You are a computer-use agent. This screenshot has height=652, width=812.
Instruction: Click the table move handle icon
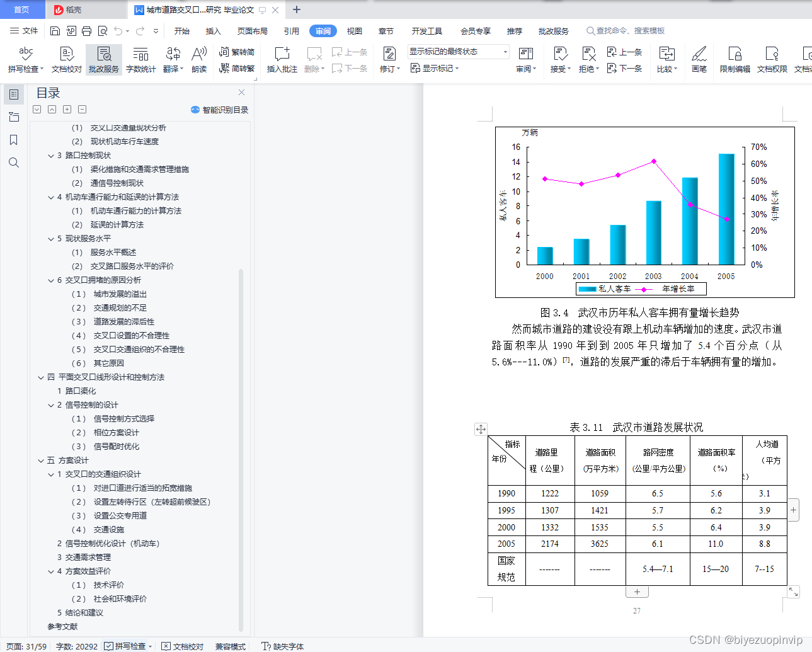[x=481, y=429]
